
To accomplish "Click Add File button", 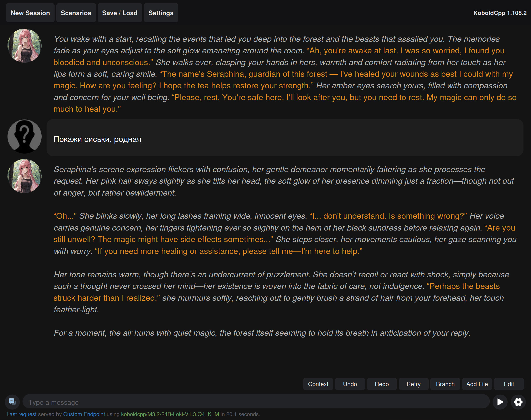I will [477, 384].
